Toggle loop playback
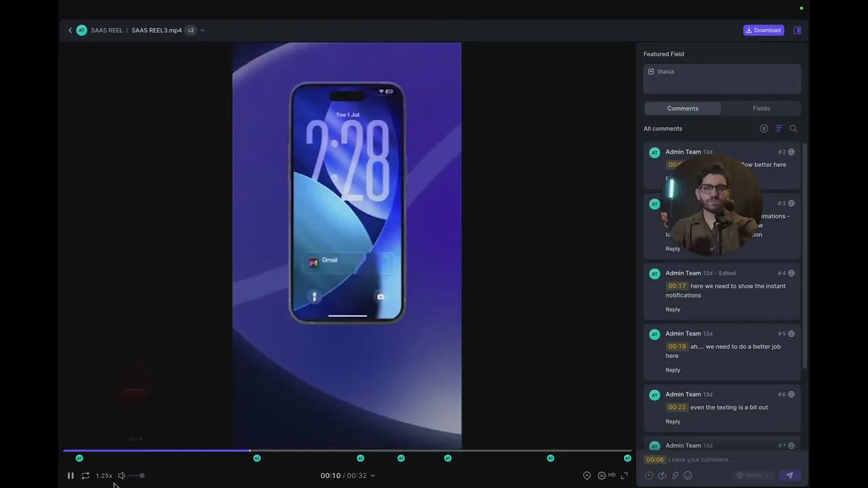The image size is (868, 488). [85, 476]
